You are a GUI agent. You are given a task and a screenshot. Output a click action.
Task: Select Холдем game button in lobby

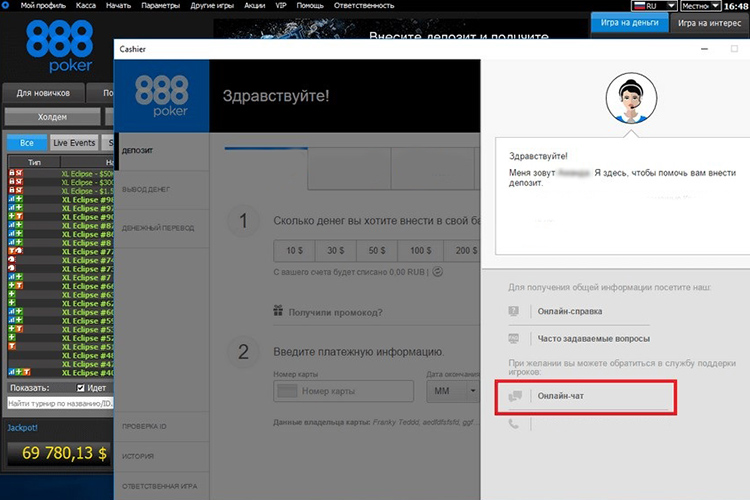[x=52, y=117]
